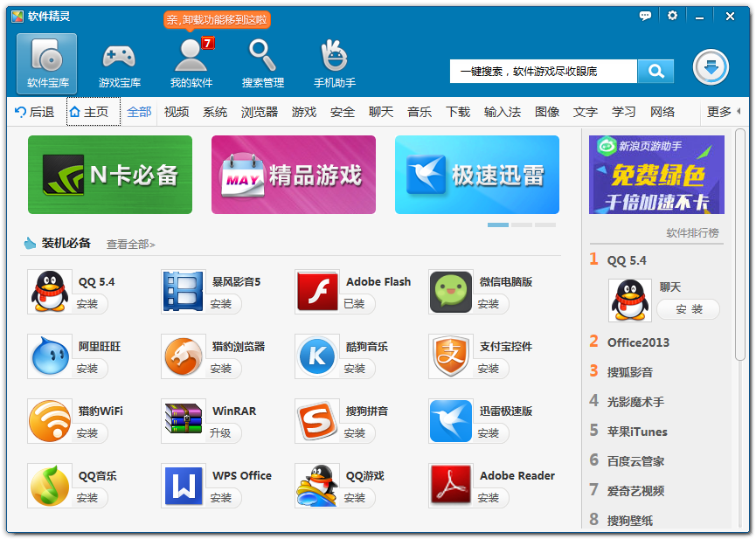Click the 阿里旺旺 blue droplet icon
Screen dimensions: 756x539
tap(50, 356)
